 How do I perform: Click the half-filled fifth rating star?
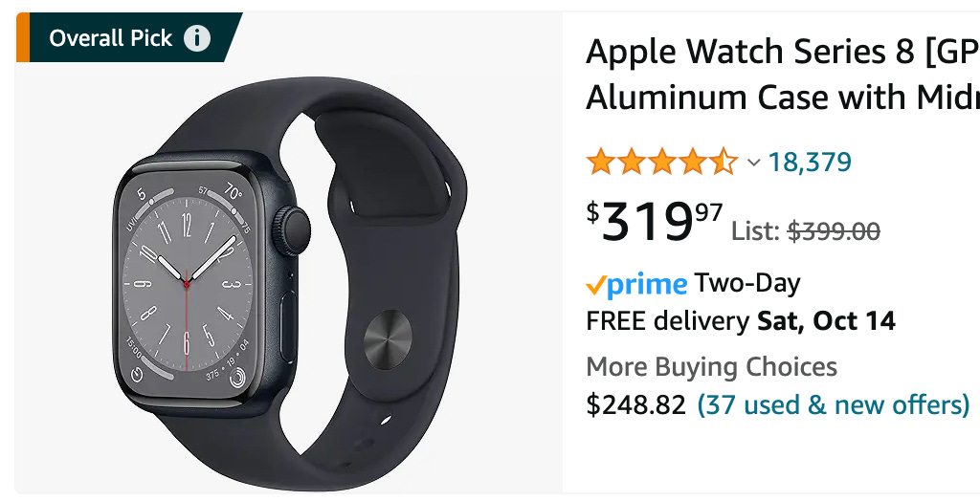pyautogui.click(x=724, y=162)
